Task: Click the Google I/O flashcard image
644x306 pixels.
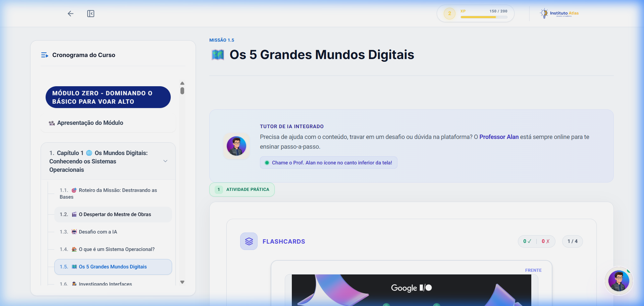Action: (411, 290)
